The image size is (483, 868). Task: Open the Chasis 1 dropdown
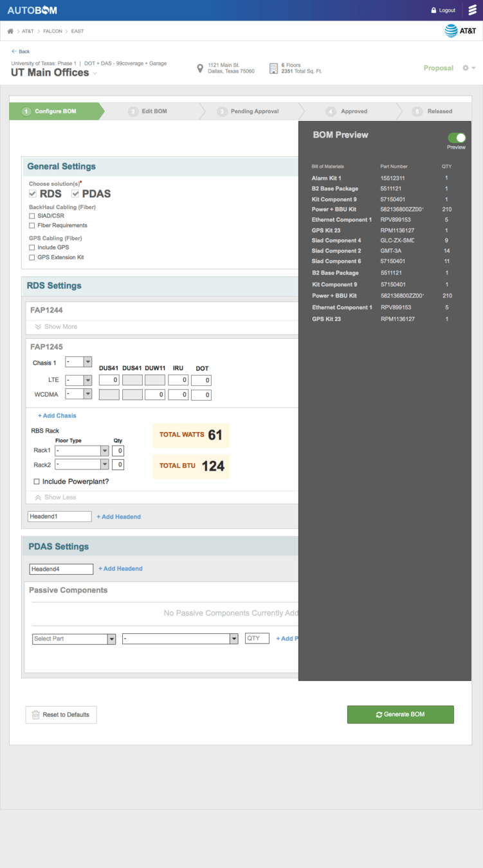pyautogui.click(x=79, y=362)
